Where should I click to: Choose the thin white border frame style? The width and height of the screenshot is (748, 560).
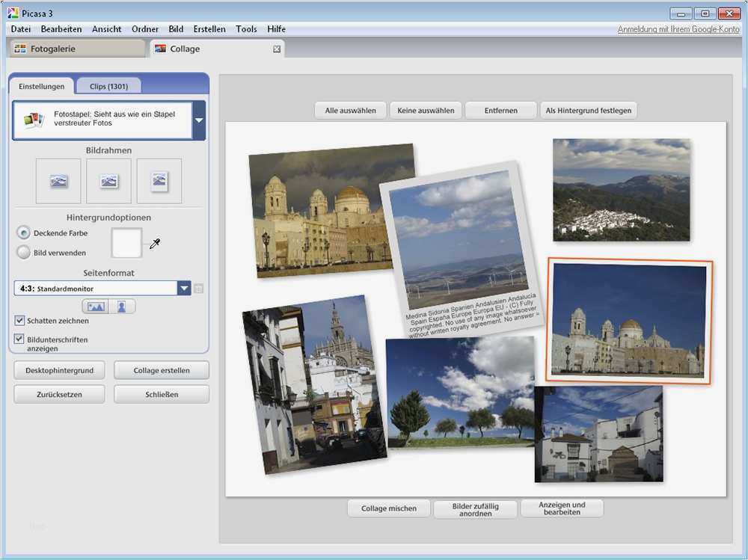tap(108, 181)
